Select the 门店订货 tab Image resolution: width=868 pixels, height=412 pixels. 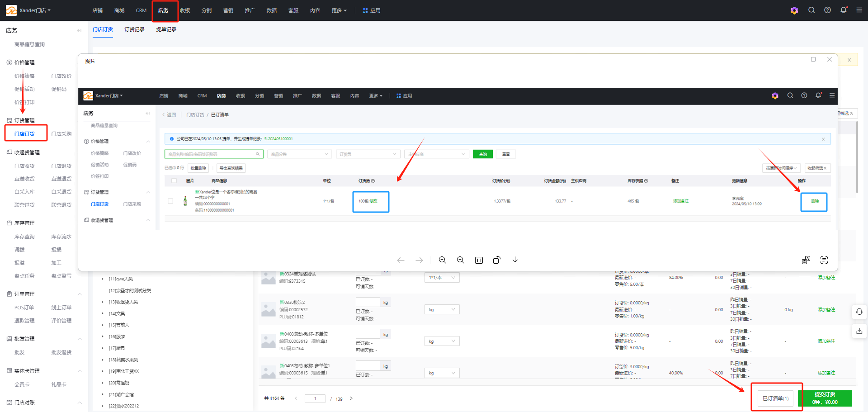pyautogui.click(x=103, y=29)
